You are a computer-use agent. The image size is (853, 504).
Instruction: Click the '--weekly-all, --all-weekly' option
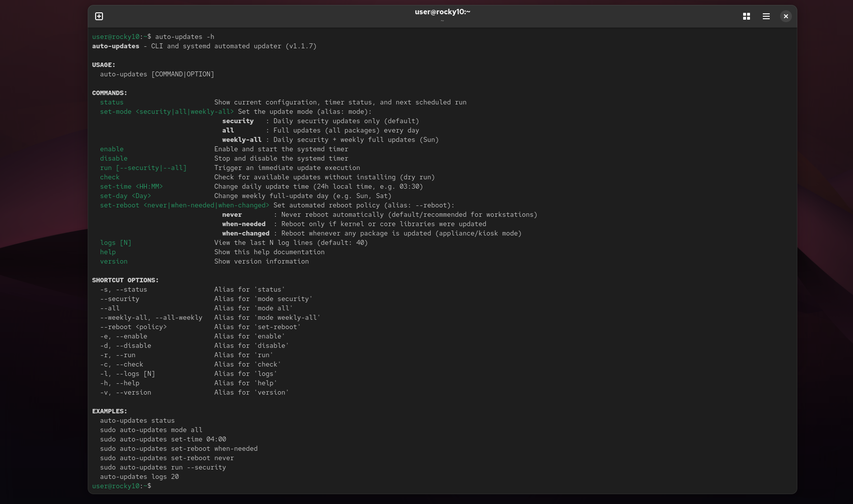click(151, 318)
